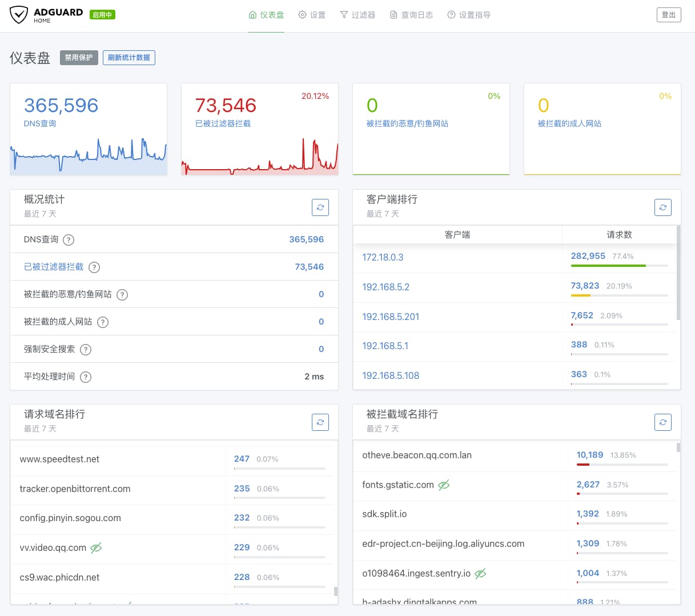This screenshot has height=616, width=695.
Task: Click the 登出 logout button
Action: [668, 15]
